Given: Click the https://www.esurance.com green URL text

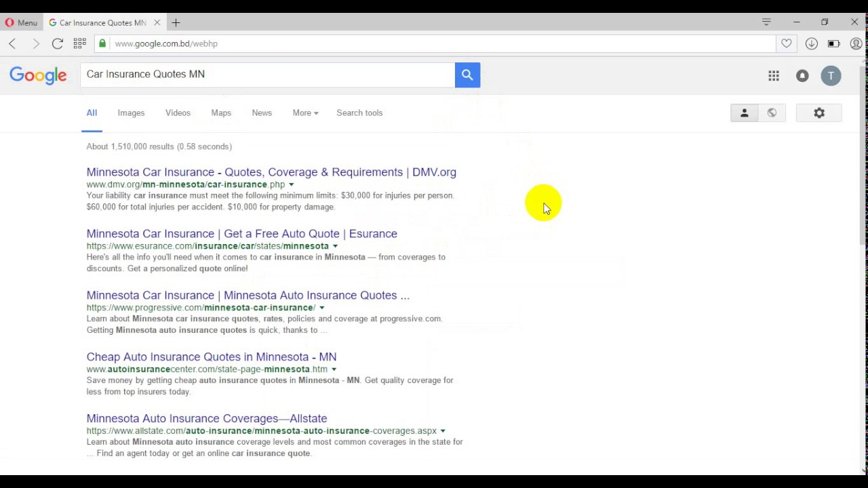Looking at the screenshot, I should pos(208,246).
